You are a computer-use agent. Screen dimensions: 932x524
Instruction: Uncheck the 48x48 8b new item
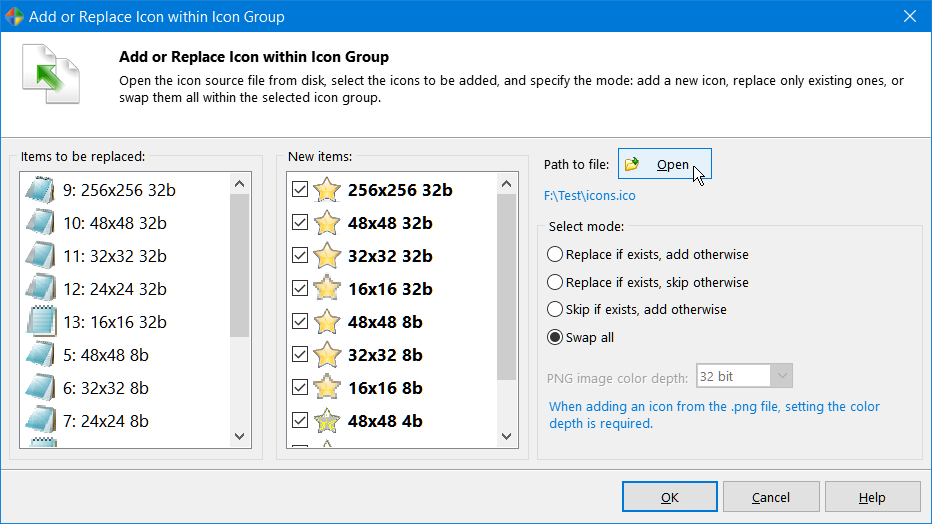pos(300,321)
